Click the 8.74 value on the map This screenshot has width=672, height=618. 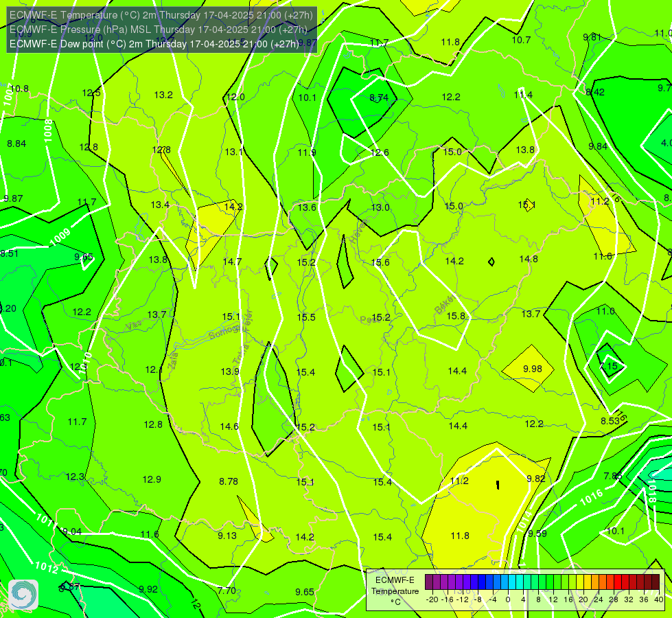tap(379, 98)
